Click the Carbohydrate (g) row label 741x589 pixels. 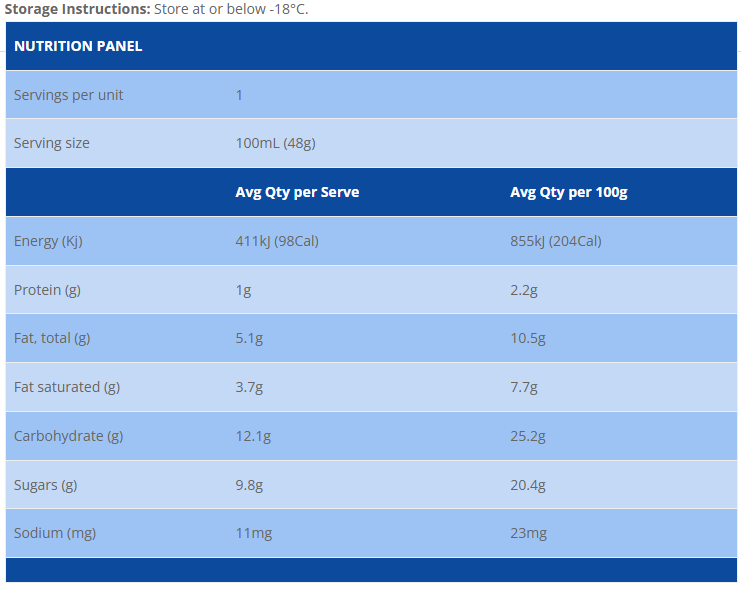[x=69, y=436]
